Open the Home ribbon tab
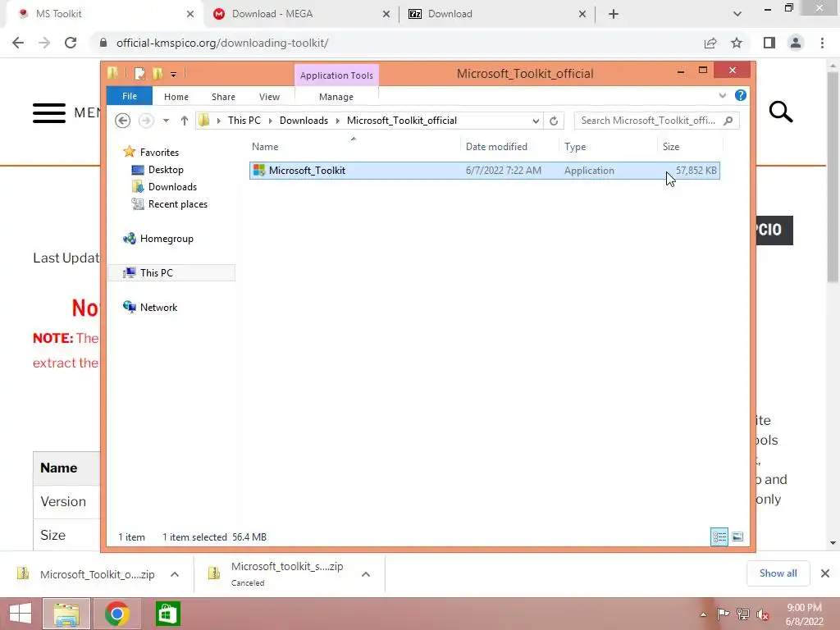The height and width of the screenshot is (630, 840). coord(176,97)
